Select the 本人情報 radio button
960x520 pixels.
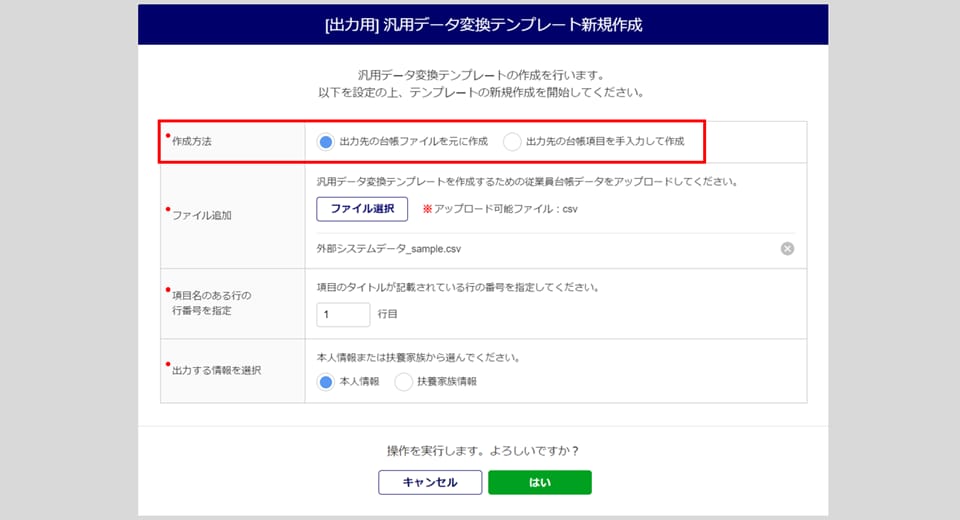click(326, 382)
